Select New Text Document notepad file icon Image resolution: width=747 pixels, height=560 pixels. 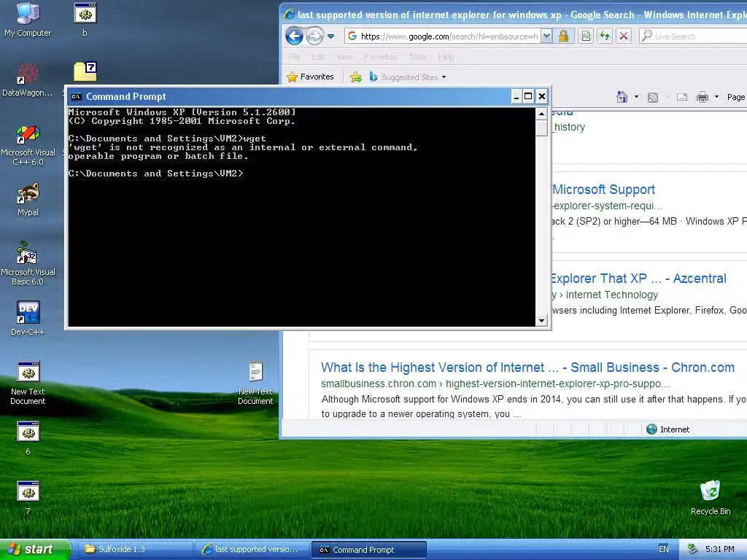click(255, 384)
